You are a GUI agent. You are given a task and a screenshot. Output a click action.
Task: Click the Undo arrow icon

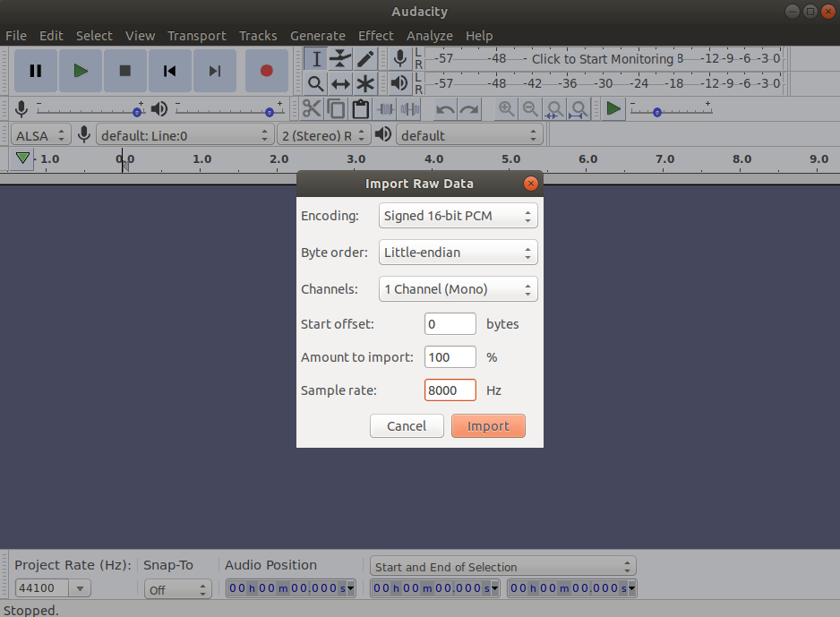[x=445, y=109]
